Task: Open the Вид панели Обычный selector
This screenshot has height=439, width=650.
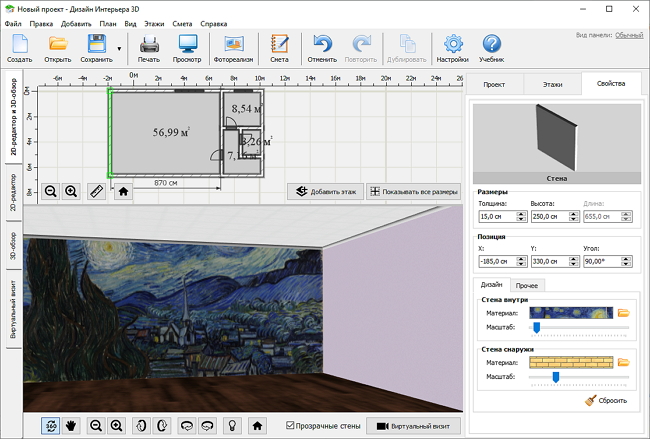Action: pyautogui.click(x=629, y=35)
